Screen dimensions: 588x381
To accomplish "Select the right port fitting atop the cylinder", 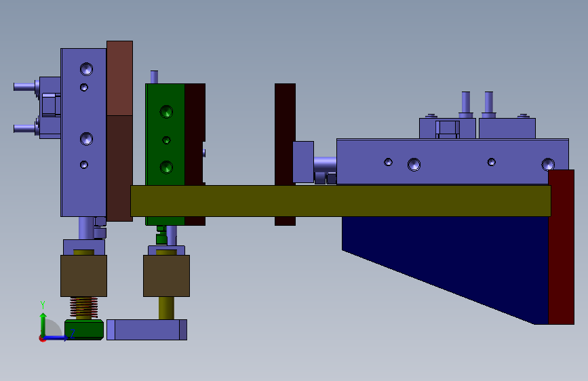I will [x=488, y=104].
